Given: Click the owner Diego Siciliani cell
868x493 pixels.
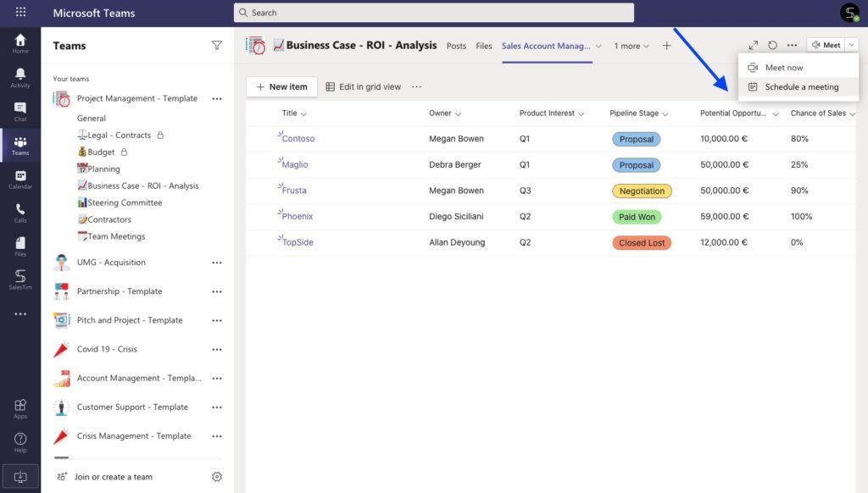Looking at the screenshot, I should click(456, 216).
